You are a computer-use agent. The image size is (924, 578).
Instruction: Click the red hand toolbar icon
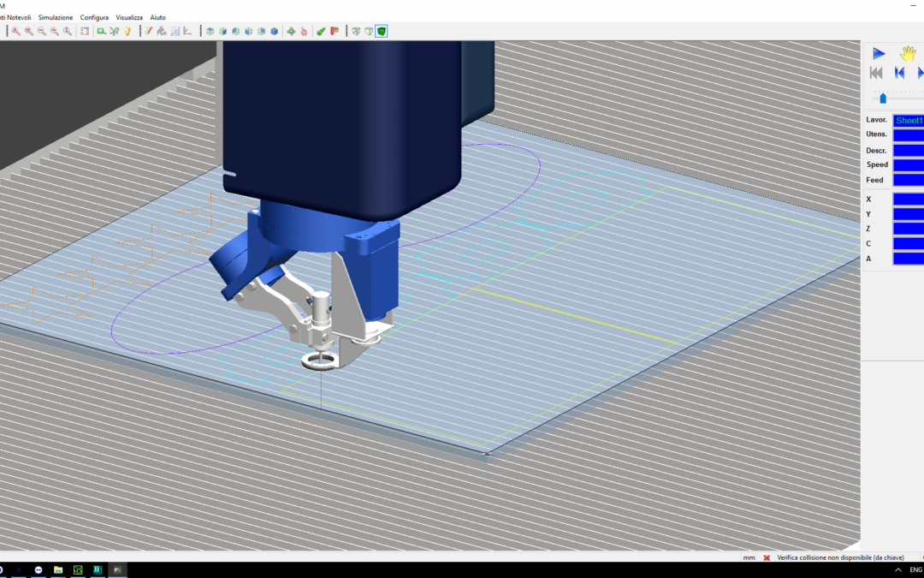click(304, 31)
